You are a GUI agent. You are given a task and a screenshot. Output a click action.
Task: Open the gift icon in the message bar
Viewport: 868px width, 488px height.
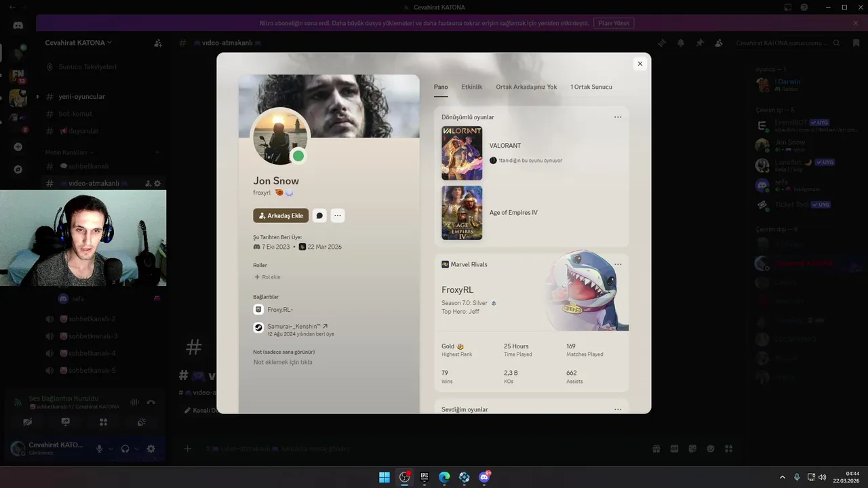coord(656,449)
